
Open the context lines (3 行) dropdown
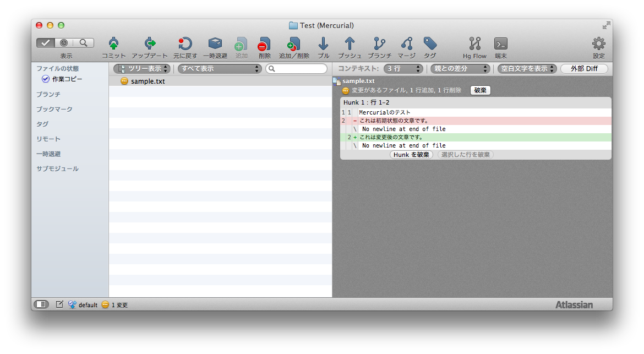403,69
